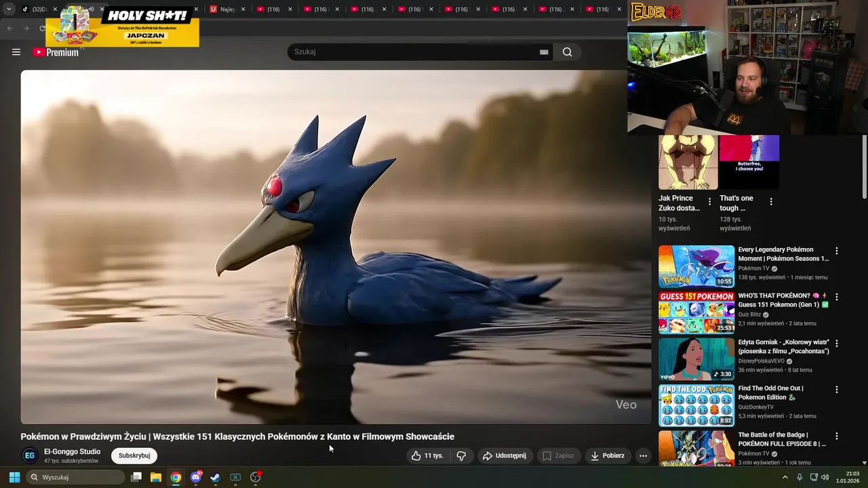868x488 pixels.
Task: Open menu for Find The Odd One Out
Action: (x=836, y=390)
